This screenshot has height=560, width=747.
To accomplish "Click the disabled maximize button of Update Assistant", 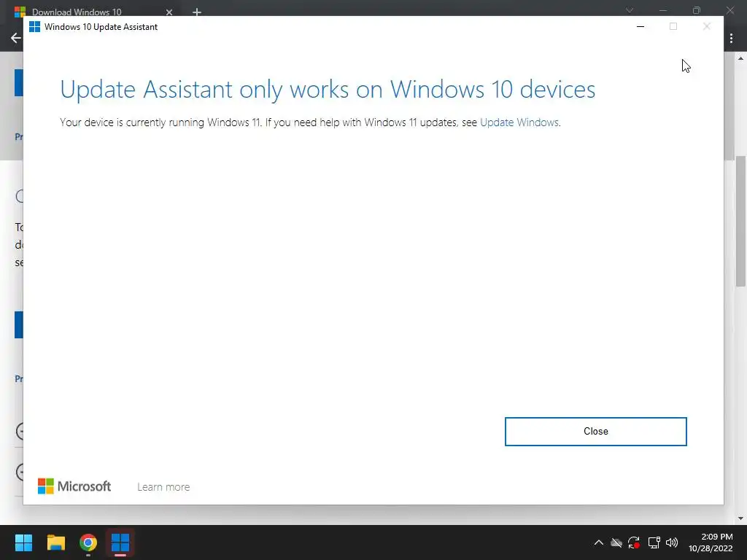I will point(673,27).
